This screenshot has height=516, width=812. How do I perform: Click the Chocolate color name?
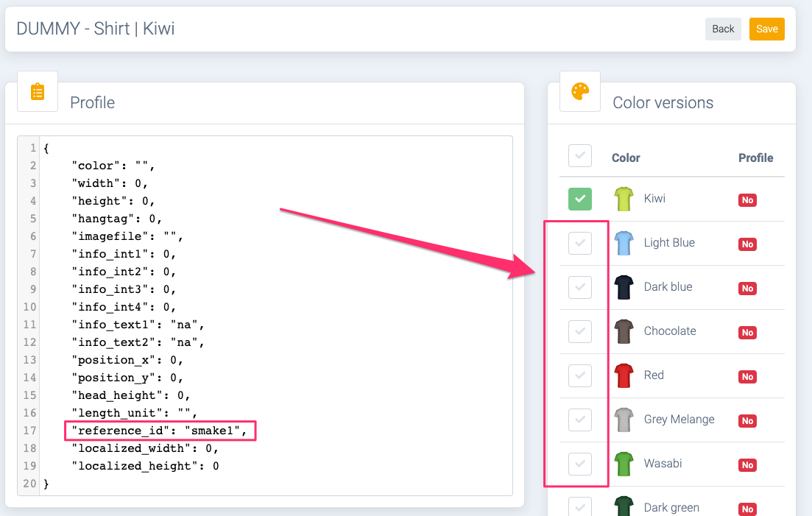coord(670,331)
